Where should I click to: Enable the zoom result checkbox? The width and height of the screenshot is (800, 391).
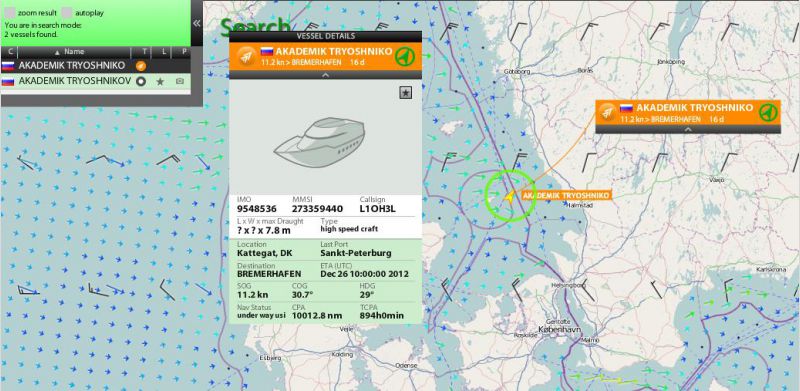click(x=10, y=13)
